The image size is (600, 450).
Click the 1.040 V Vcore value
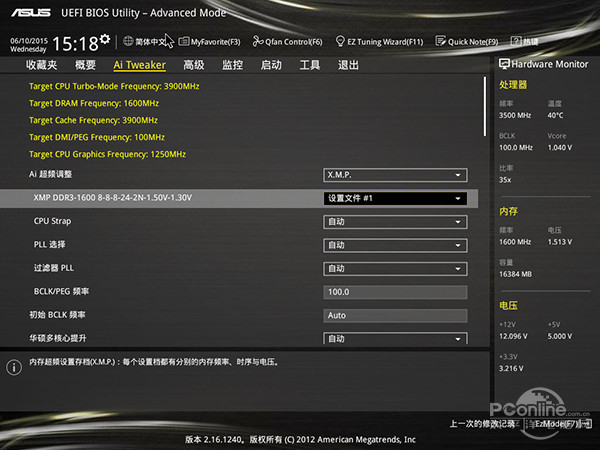(560, 147)
